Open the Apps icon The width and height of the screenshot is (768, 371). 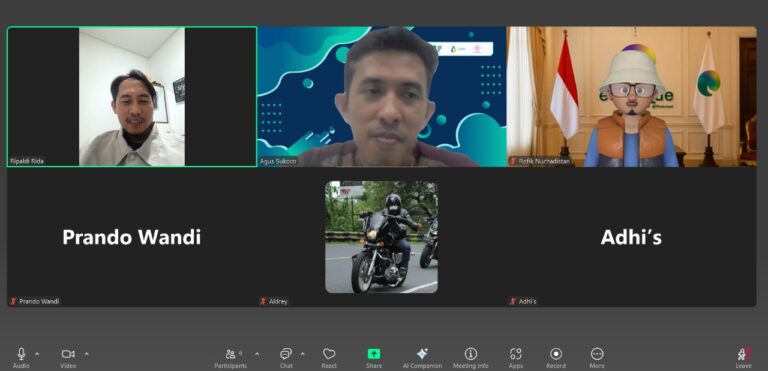[x=515, y=357]
